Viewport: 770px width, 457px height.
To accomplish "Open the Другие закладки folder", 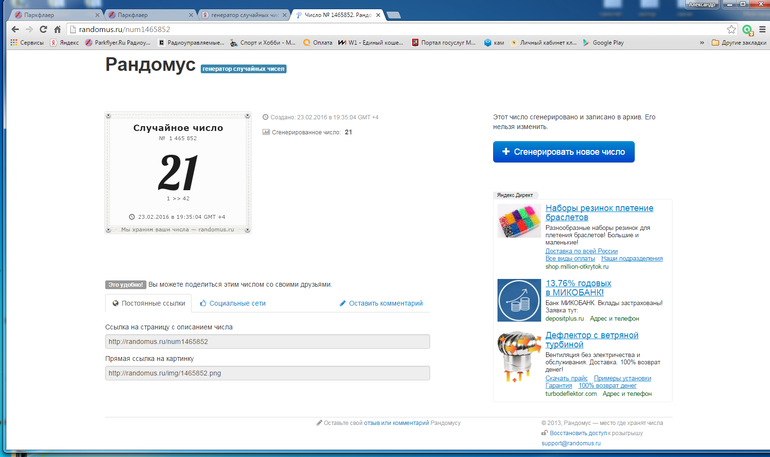I will click(x=738, y=43).
